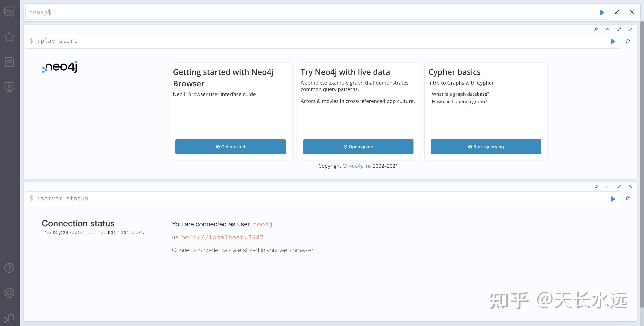Expand :play start frame to fullscreen

click(x=619, y=29)
